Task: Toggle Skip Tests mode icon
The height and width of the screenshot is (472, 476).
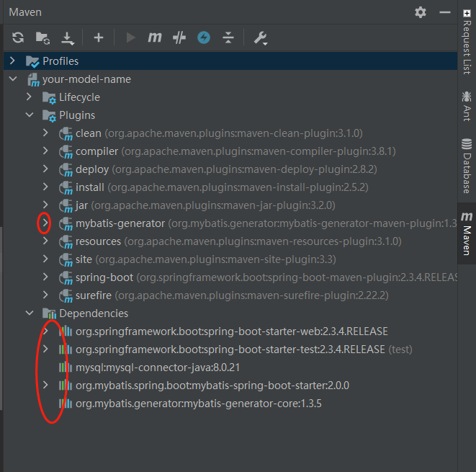Action: [x=179, y=37]
